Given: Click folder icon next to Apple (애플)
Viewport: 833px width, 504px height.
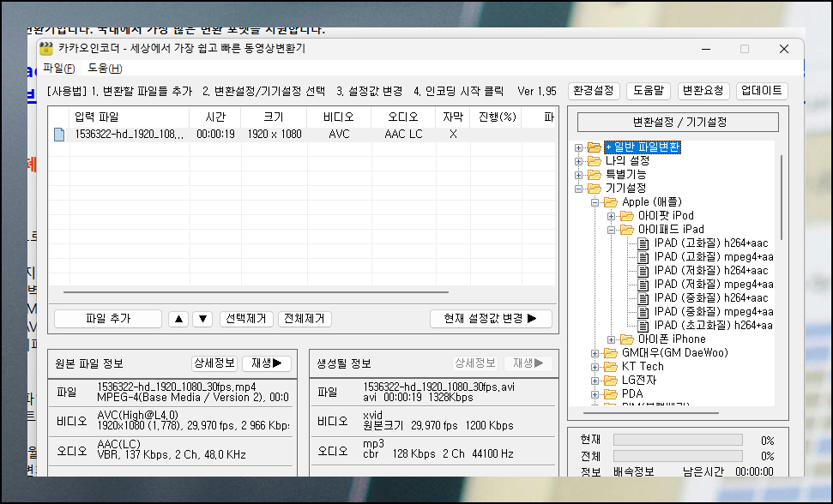Looking at the screenshot, I should (611, 202).
